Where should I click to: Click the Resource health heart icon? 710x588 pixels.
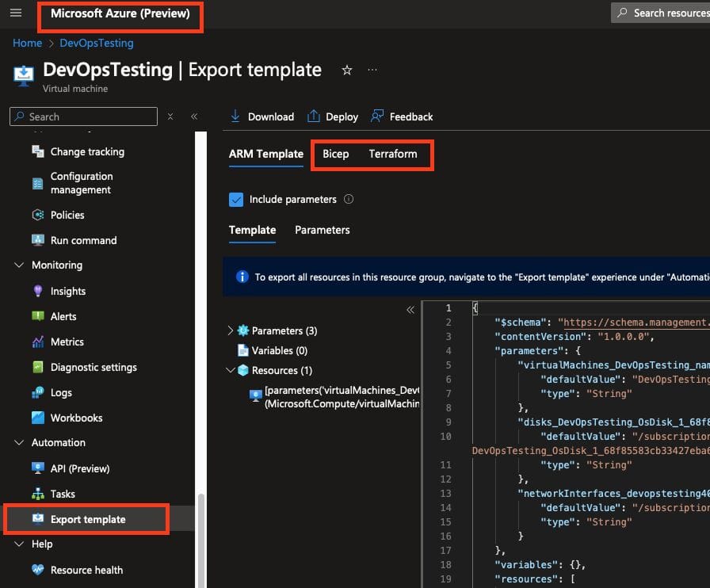point(38,570)
